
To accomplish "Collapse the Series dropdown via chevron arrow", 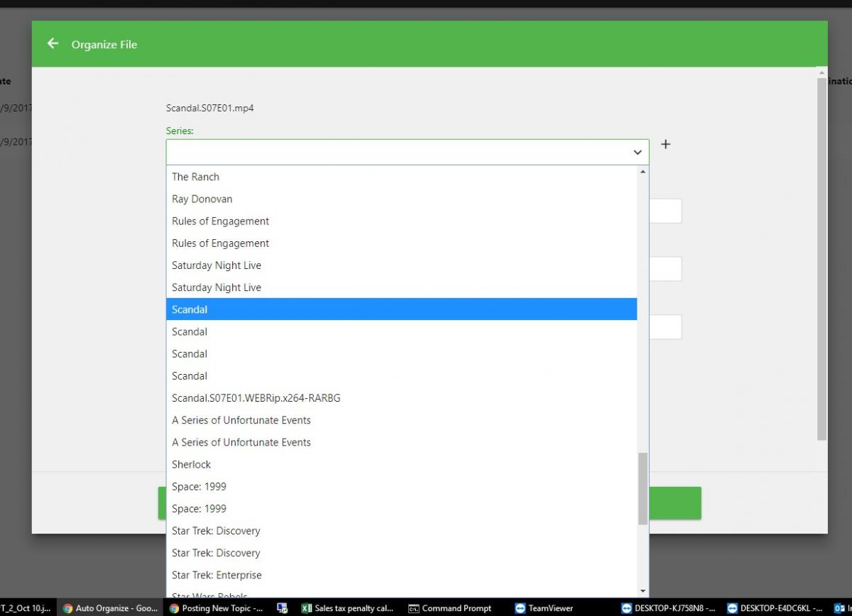I will (x=637, y=153).
